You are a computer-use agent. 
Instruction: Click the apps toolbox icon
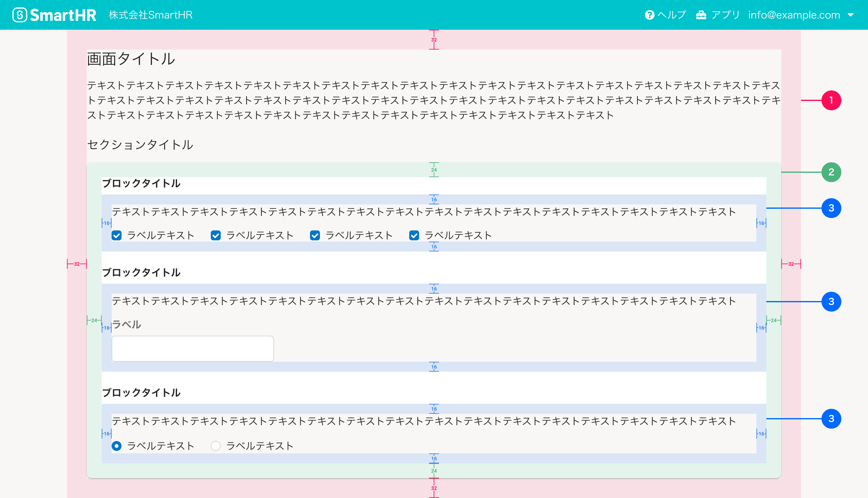point(701,15)
